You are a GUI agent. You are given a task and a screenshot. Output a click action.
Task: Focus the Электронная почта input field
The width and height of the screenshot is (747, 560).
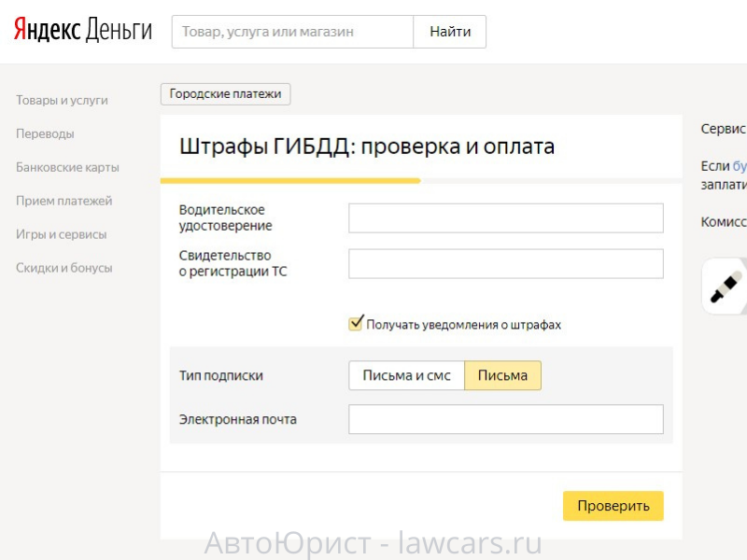(x=506, y=419)
